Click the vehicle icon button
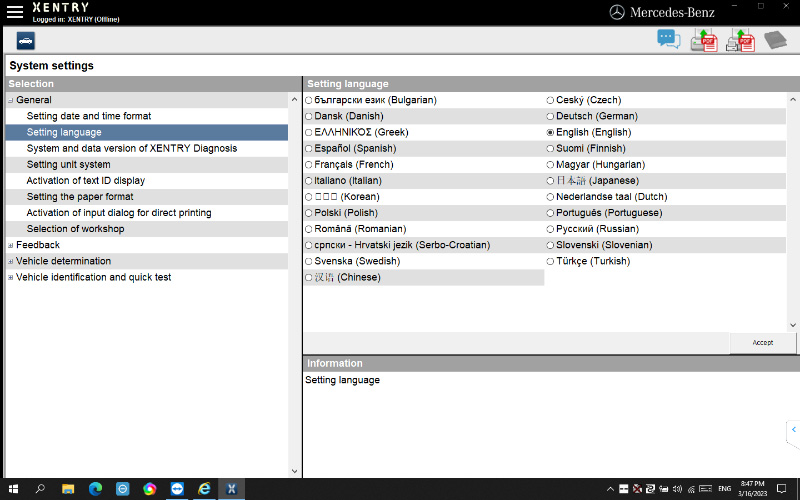The height and width of the screenshot is (500, 800). click(x=26, y=41)
